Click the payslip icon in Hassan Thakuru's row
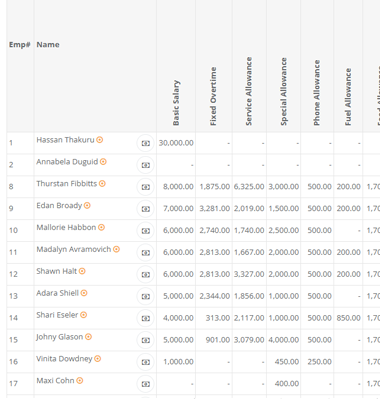The image size is (380, 399). tap(146, 143)
